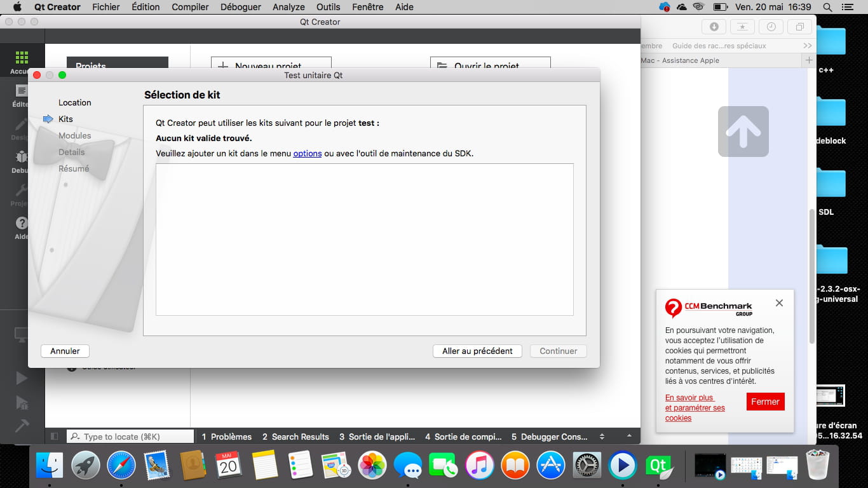Follow the options link in the kit message
This screenshot has width=868, height=488.
tap(308, 153)
